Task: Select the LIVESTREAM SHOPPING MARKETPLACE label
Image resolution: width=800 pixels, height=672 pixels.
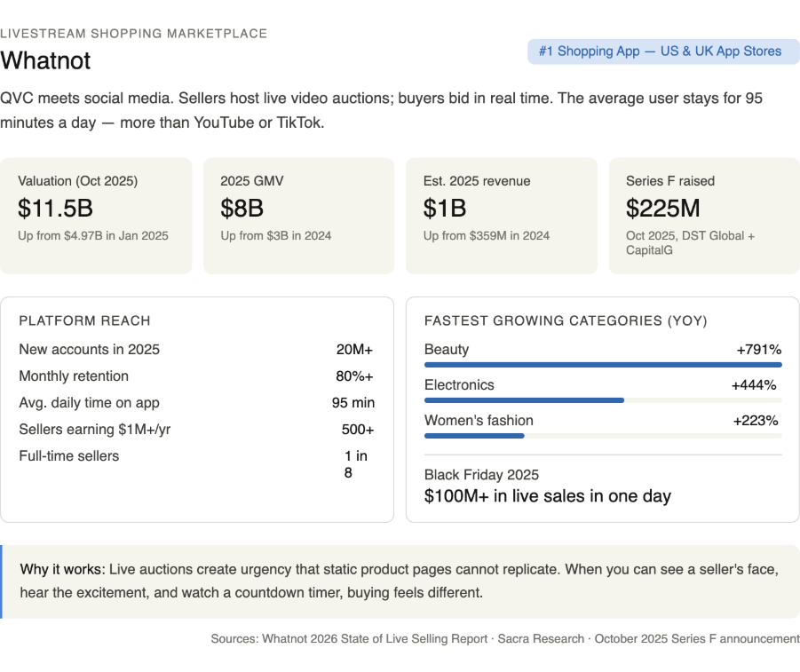Action: coord(134,34)
